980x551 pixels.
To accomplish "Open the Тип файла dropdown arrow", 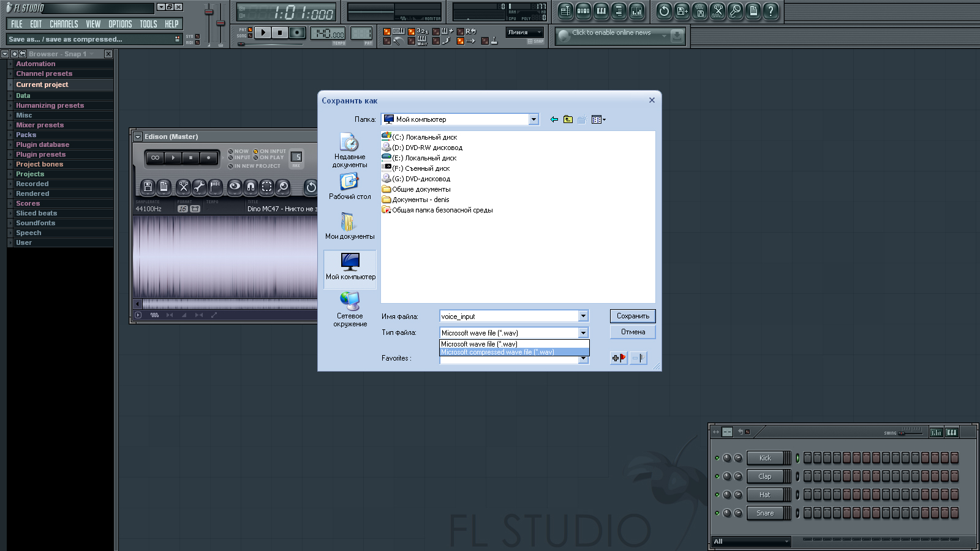I will pos(583,333).
